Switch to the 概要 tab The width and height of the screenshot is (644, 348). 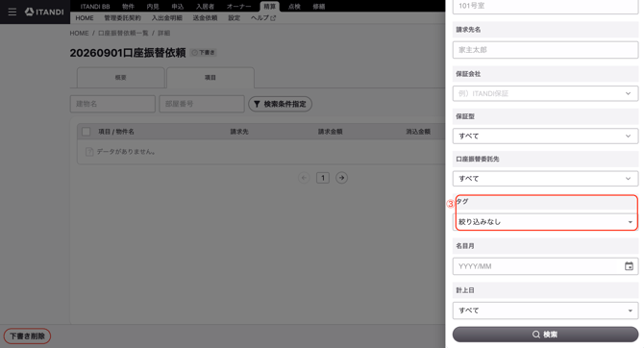[121, 78]
